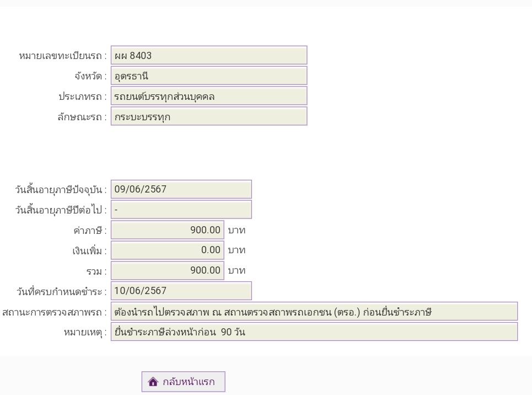Click the บาท unit next to รวม
This screenshot has height=395, width=532.
237,271
